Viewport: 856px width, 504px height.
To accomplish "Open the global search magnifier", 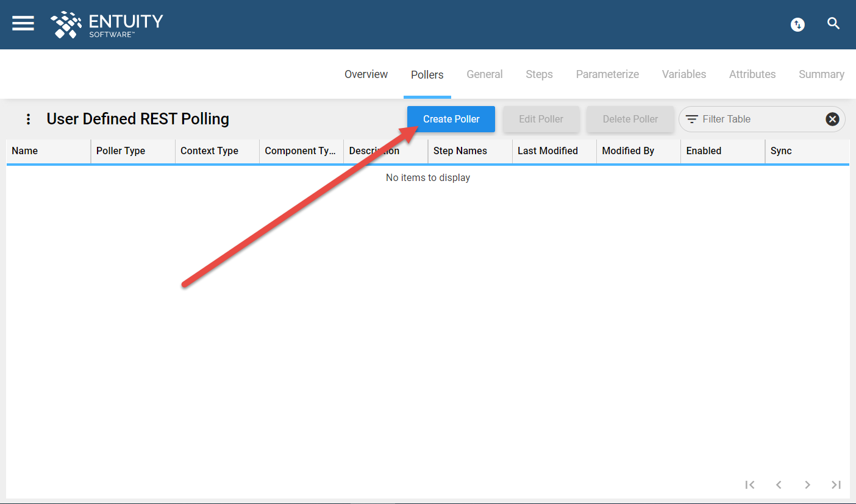I will coord(833,23).
